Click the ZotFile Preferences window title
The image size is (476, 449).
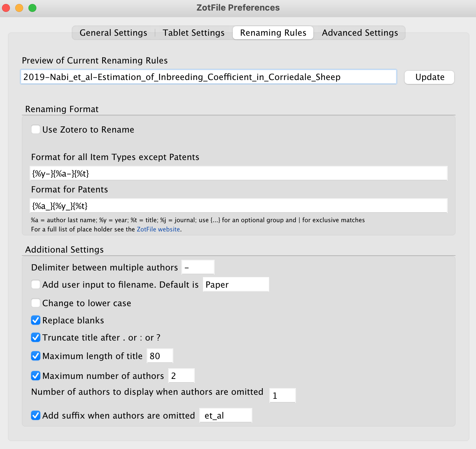tap(238, 8)
